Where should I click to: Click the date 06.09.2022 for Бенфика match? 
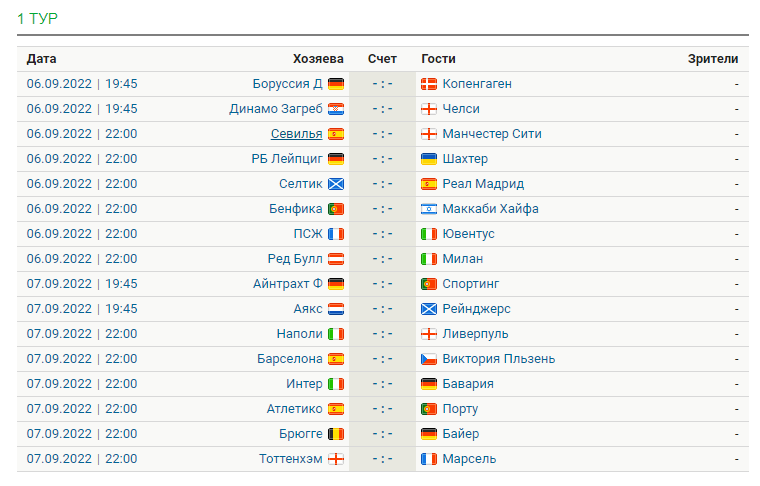(x=59, y=209)
